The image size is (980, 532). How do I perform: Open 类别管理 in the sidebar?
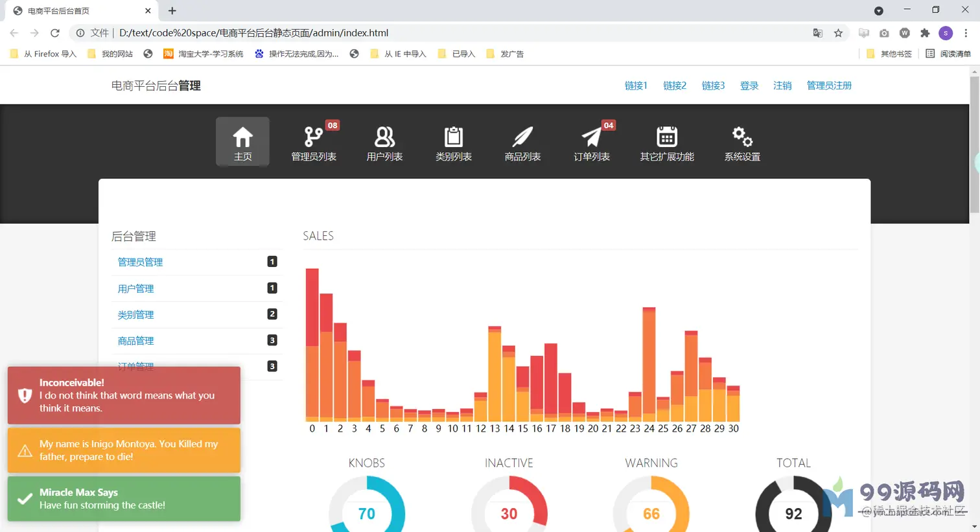(135, 314)
